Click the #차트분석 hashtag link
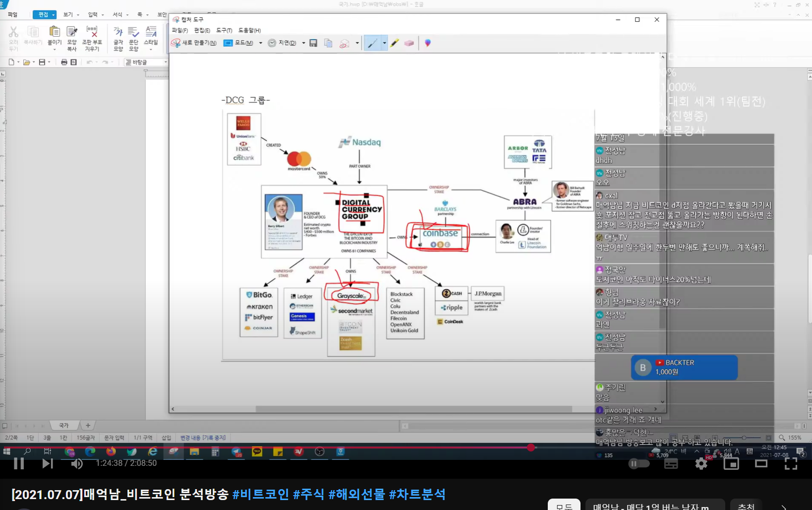This screenshot has height=510, width=812. click(x=417, y=494)
